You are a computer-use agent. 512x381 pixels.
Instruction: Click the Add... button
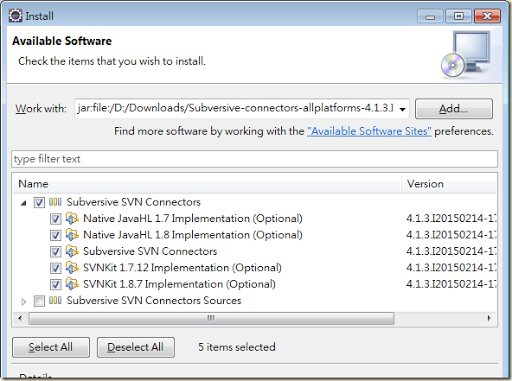click(454, 109)
